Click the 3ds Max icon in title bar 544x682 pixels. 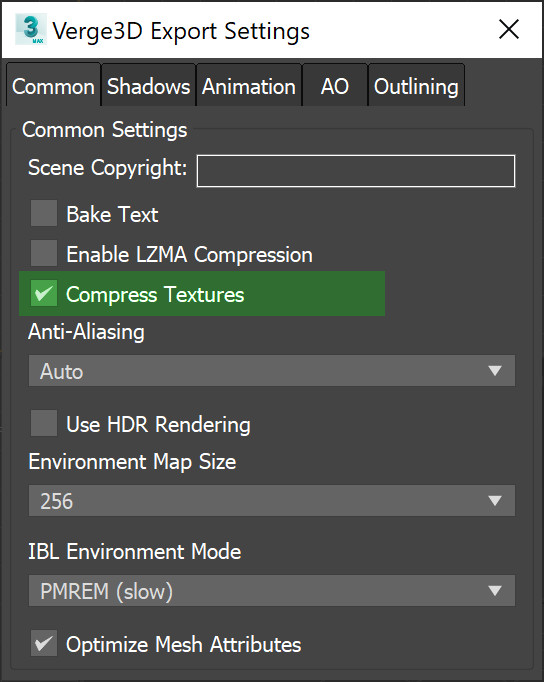30,29
